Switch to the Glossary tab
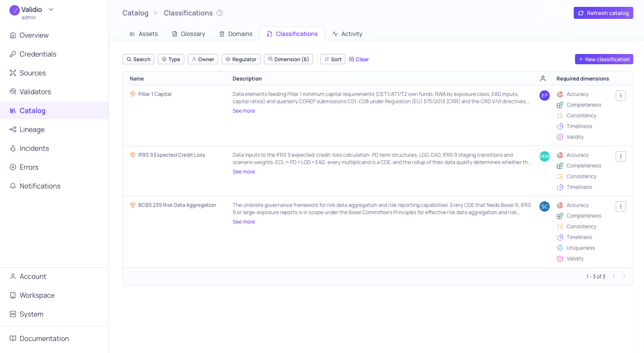644x353 pixels. (x=189, y=34)
